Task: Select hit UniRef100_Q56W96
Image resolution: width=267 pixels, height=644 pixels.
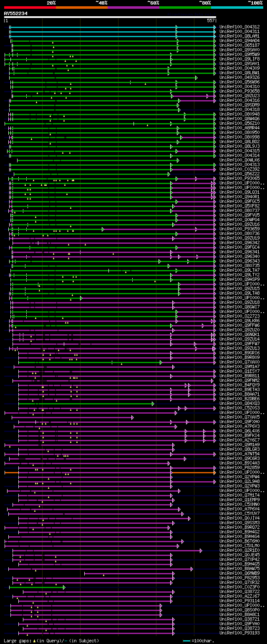Action: (x=239, y=82)
